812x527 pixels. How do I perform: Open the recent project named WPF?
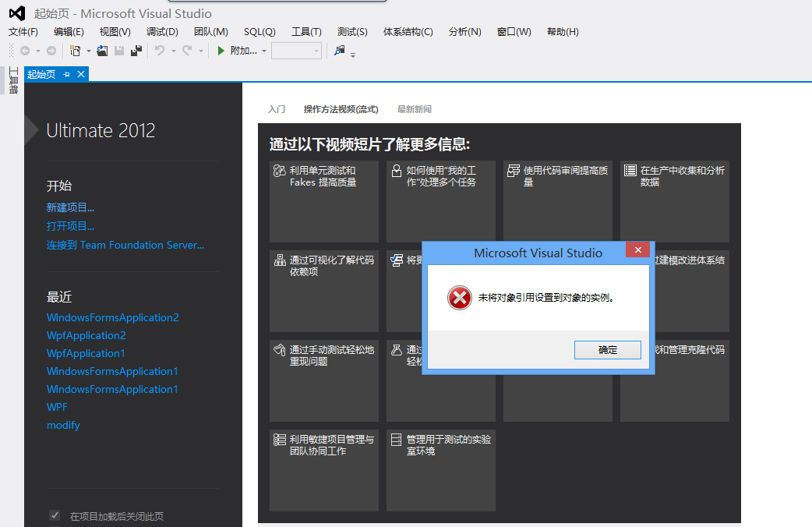coord(57,407)
